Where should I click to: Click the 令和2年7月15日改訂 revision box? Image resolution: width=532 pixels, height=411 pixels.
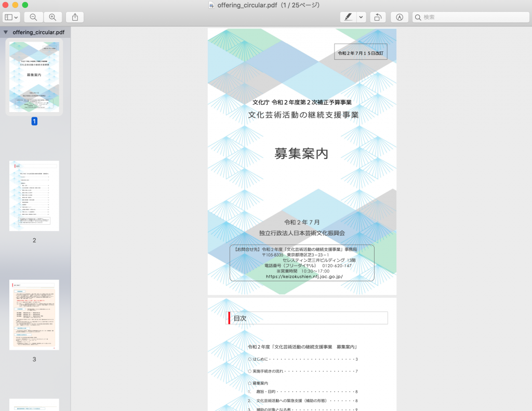(361, 52)
